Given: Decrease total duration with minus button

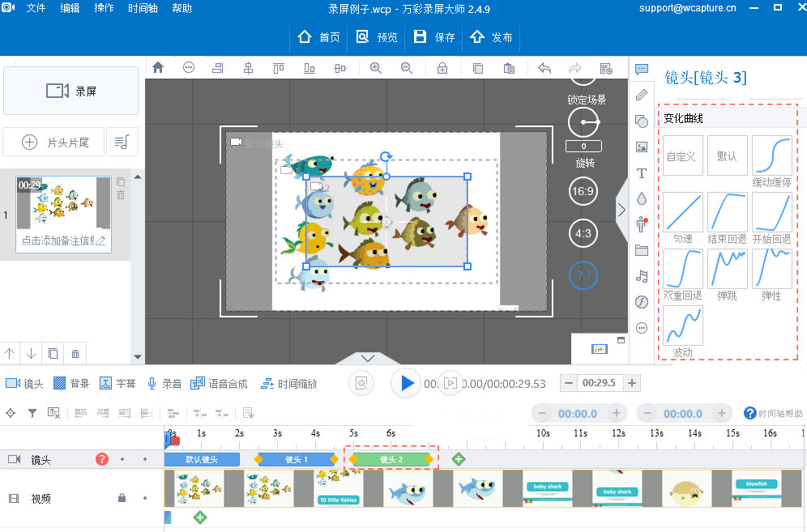Looking at the screenshot, I should tap(569, 383).
